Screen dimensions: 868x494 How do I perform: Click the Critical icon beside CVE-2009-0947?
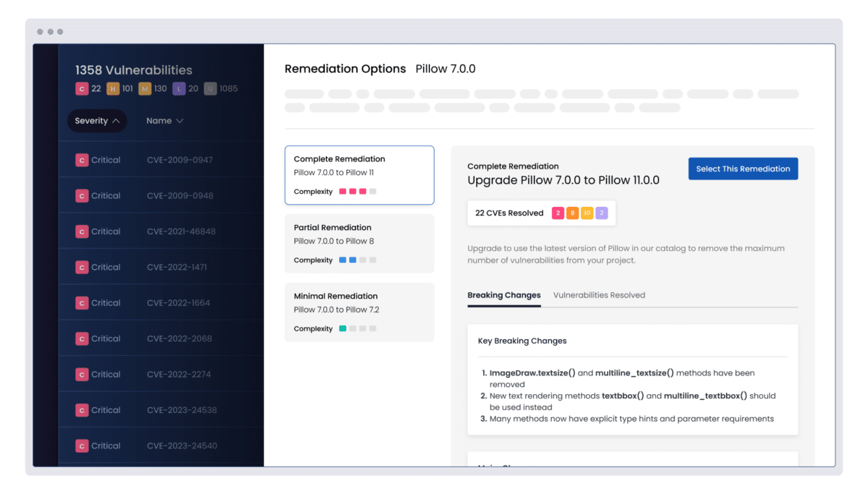pos(82,160)
